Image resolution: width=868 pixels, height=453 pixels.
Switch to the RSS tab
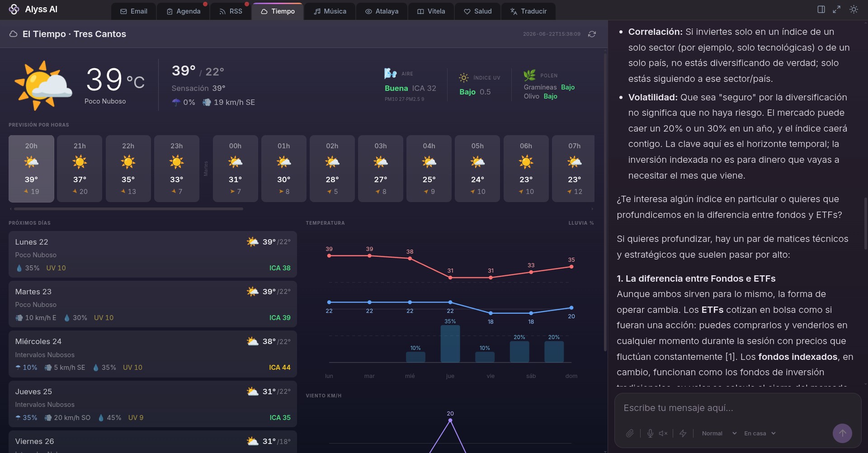[x=231, y=11]
